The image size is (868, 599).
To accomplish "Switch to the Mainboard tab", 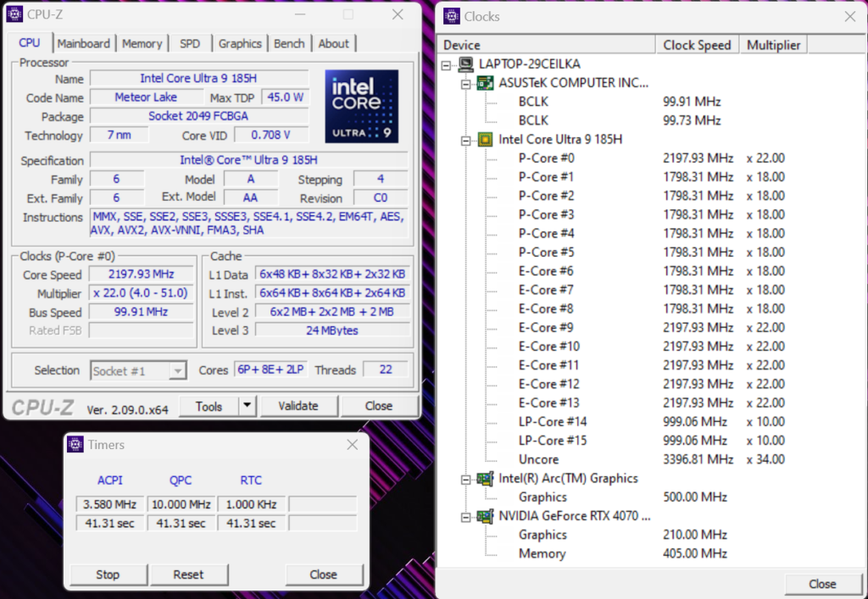I will pos(83,43).
